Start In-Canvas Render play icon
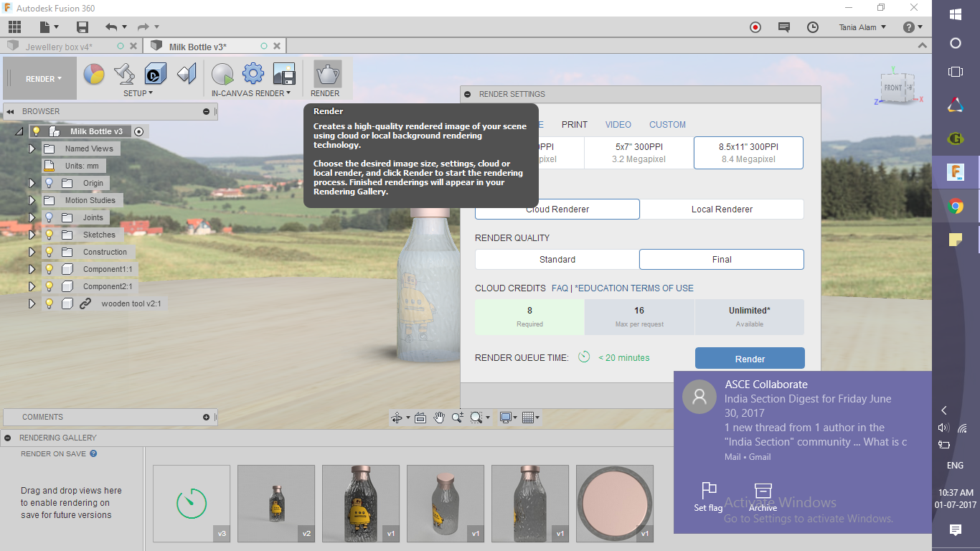This screenshot has width=980, height=551. click(x=222, y=74)
